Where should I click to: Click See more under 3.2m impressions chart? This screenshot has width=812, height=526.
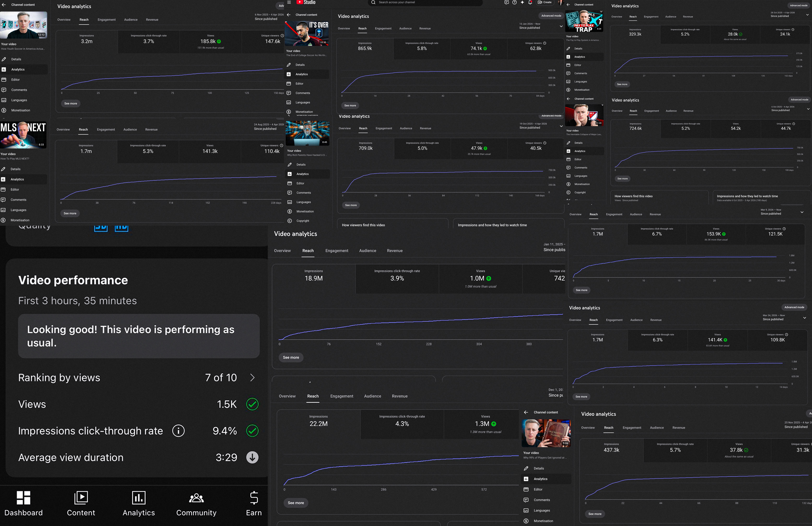tap(71, 103)
